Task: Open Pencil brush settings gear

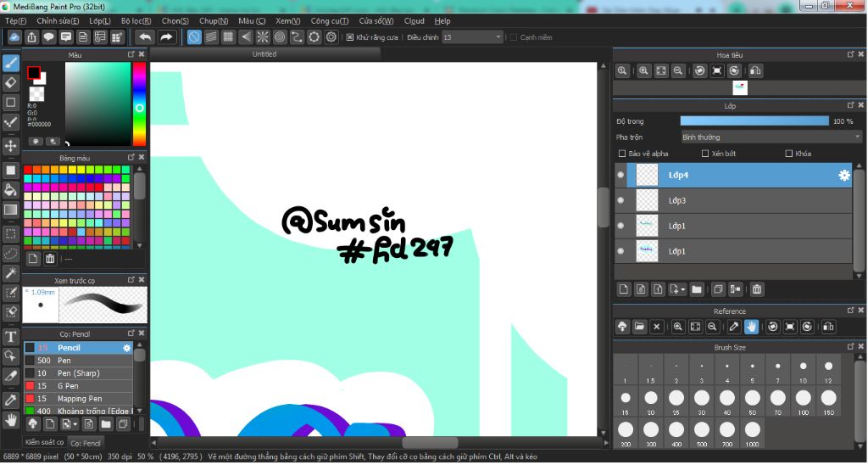Action: [127, 348]
